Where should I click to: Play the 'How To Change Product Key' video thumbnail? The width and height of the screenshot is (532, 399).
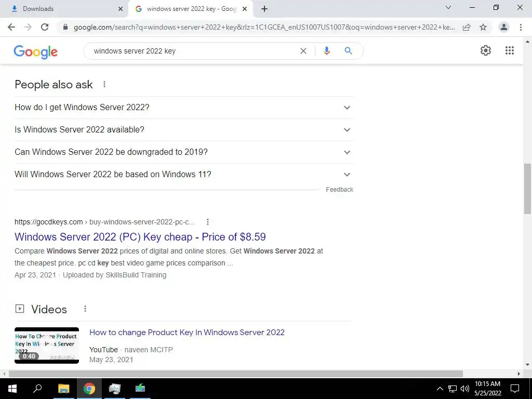pyautogui.click(x=47, y=345)
